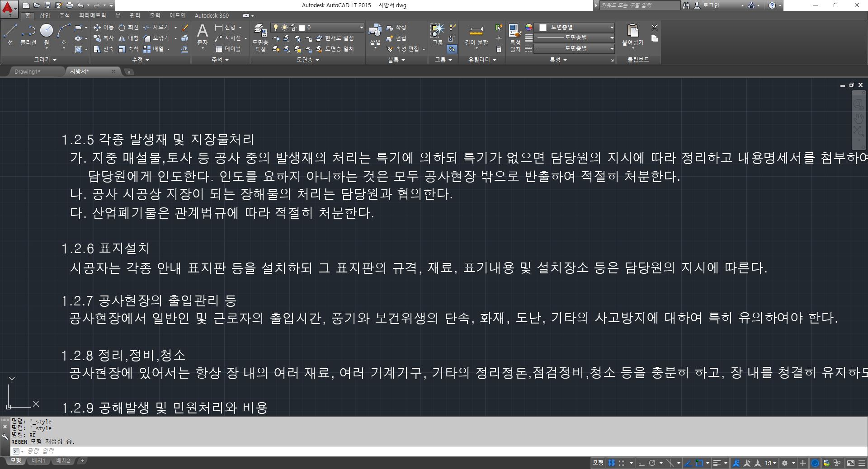Select the Copy (복사) modify tool
Image resolution: width=868 pixels, height=469 pixels.
click(x=104, y=38)
